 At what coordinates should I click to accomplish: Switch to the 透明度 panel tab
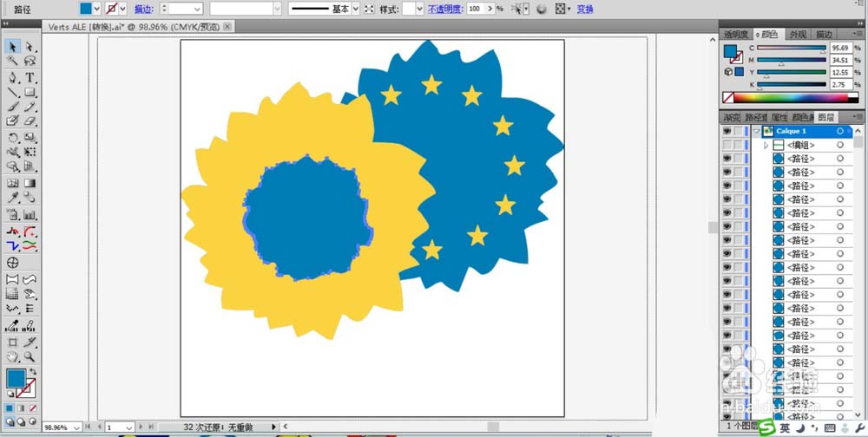(x=736, y=35)
